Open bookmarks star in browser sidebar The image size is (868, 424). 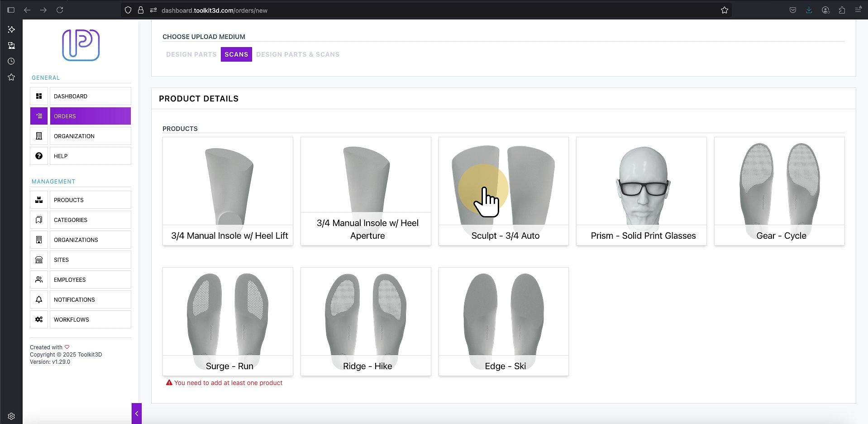[11, 77]
